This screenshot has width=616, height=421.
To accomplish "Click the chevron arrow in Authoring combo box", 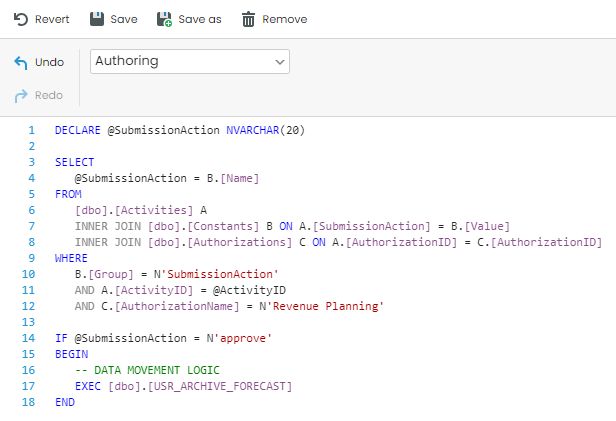I will 280,62.
